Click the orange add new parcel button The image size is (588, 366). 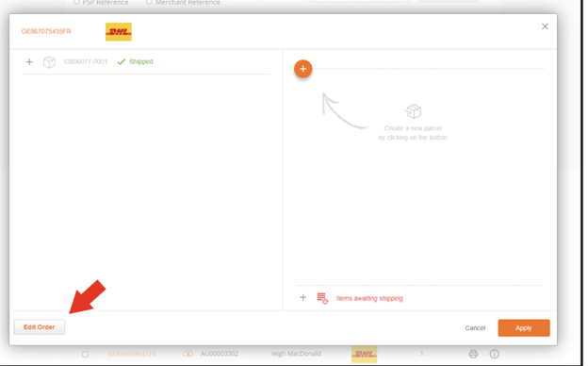[303, 69]
